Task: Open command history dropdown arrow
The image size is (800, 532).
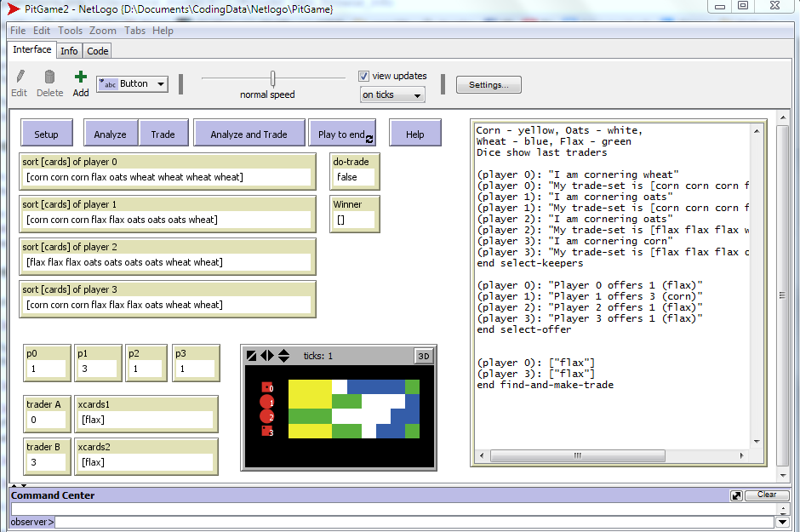Action: pos(781,522)
